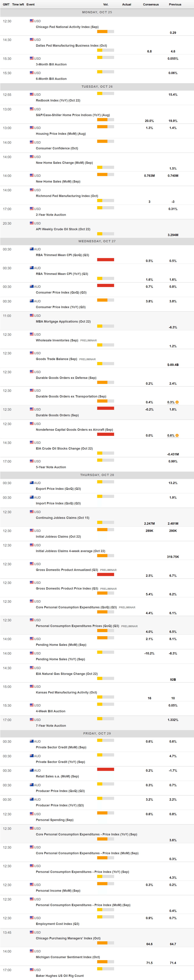This screenshot has height=980, width=194.
Task: Open Michigan Consumer Sentiment Index (Oct) event
Action: pyautogui.click(x=68, y=957)
